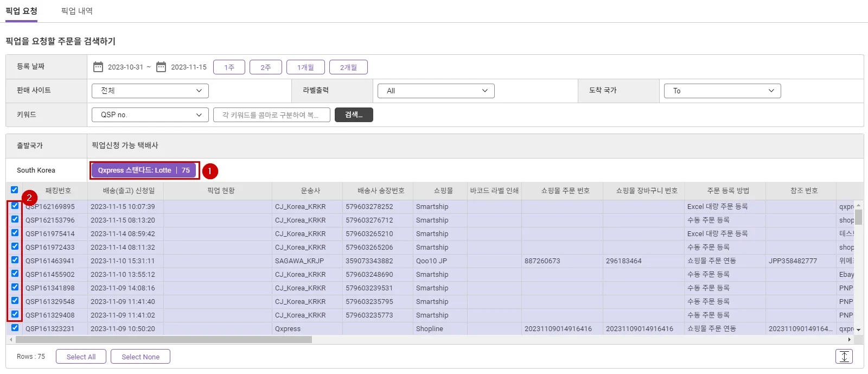Click the 1개월 date range button
The height and width of the screenshot is (374, 868).
tap(305, 67)
